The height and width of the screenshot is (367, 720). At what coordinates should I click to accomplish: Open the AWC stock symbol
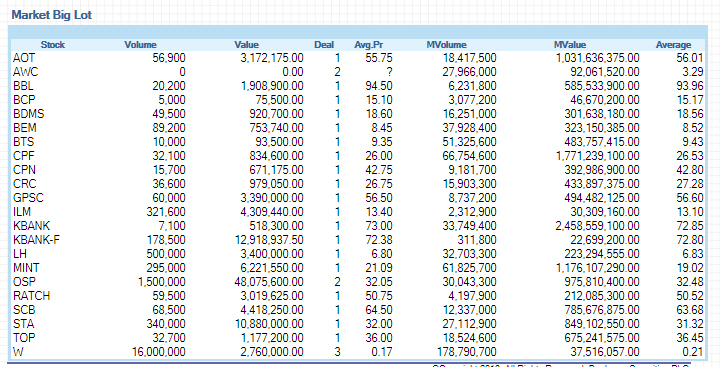coord(26,72)
